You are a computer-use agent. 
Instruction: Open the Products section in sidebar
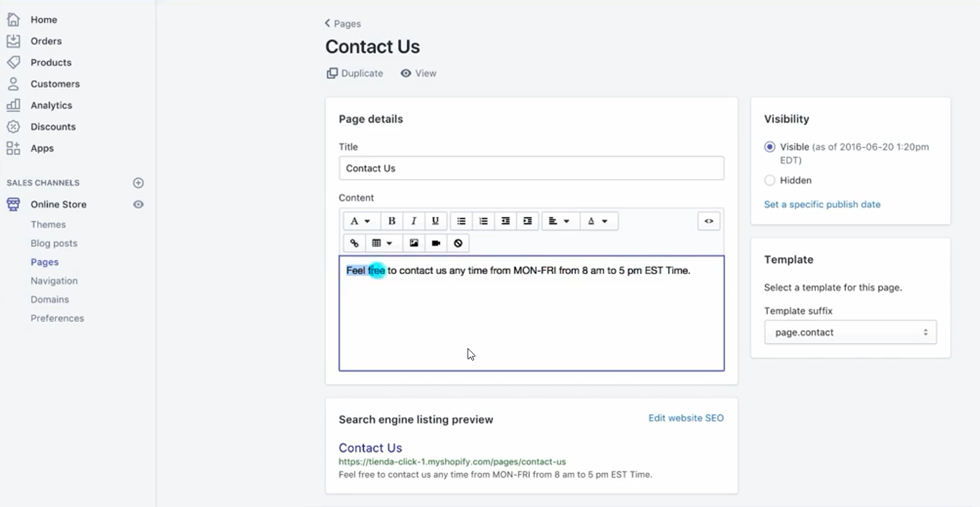pos(51,62)
